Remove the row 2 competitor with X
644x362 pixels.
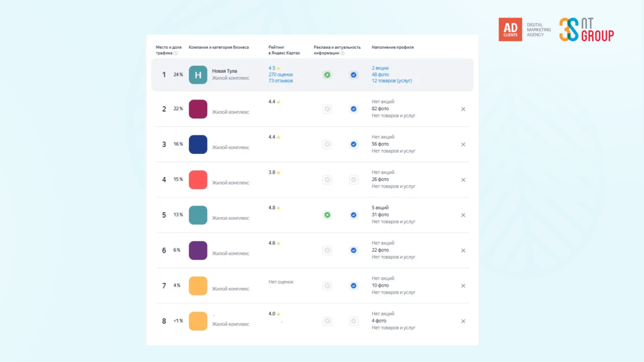click(463, 109)
